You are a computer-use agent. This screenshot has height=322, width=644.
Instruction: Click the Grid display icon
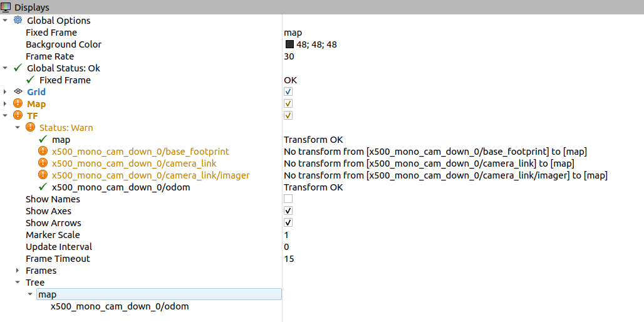[x=18, y=92]
